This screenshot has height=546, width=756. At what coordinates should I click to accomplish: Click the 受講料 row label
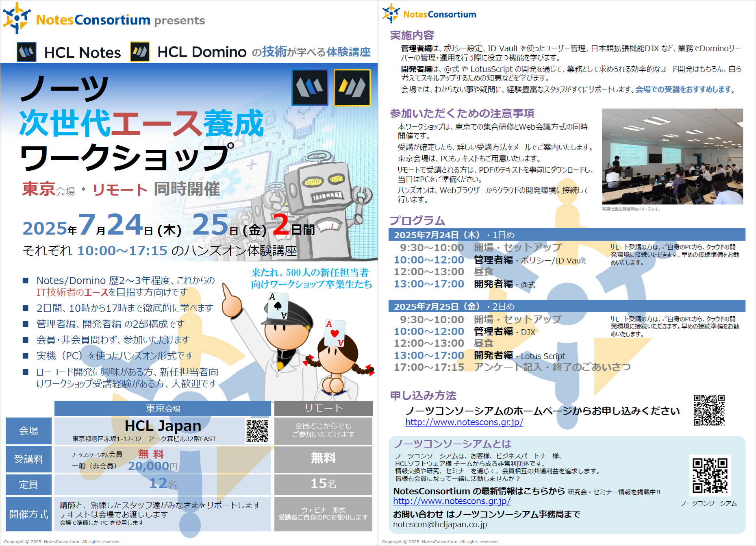28,459
